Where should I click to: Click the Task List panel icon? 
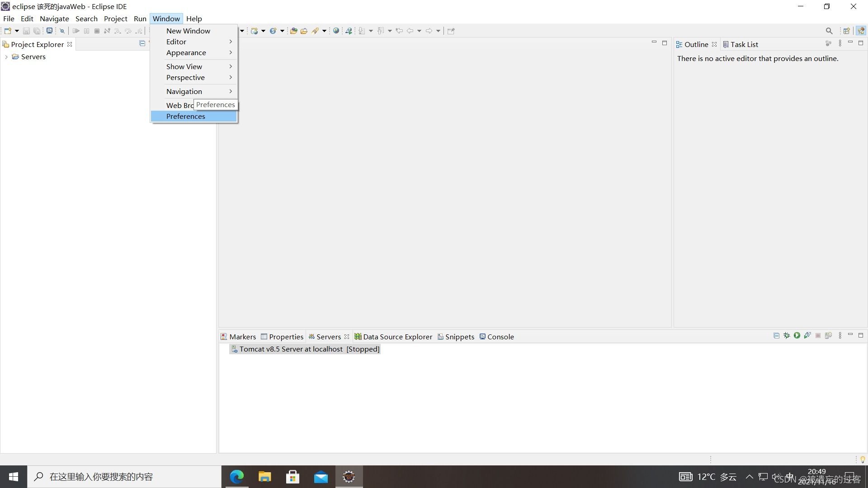pos(726,44)
